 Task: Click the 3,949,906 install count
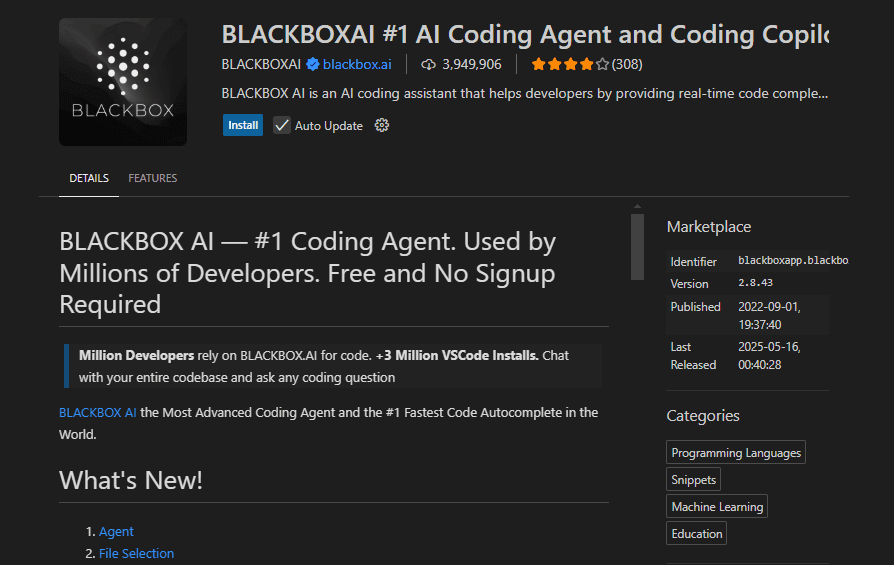(x=472, y=64)
